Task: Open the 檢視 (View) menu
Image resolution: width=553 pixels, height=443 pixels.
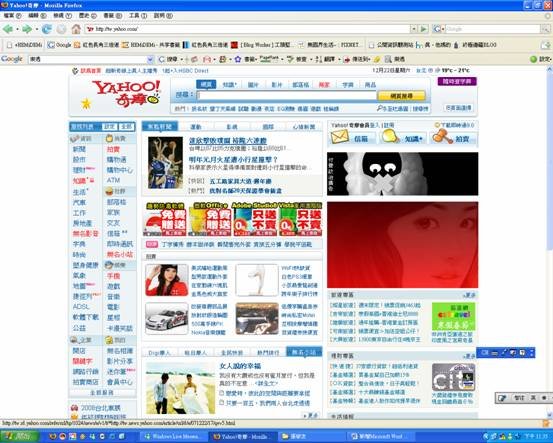Action: [x=63, y=16]
